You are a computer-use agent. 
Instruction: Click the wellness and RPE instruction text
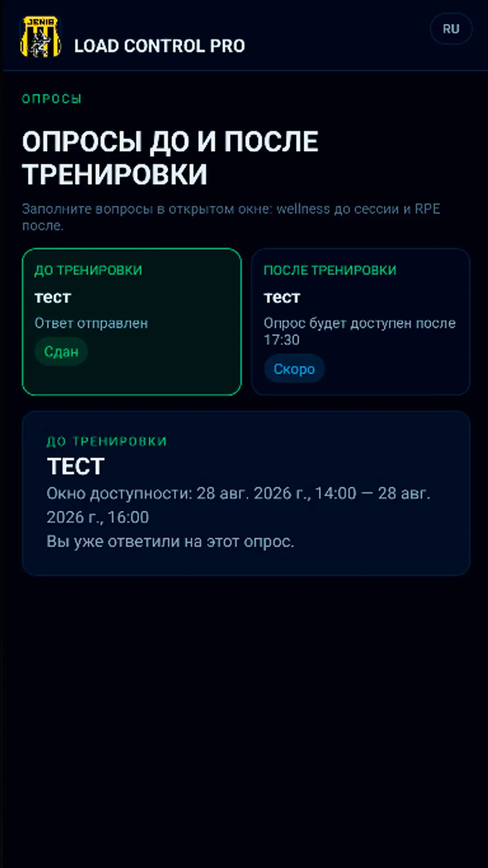coord(231,217)
